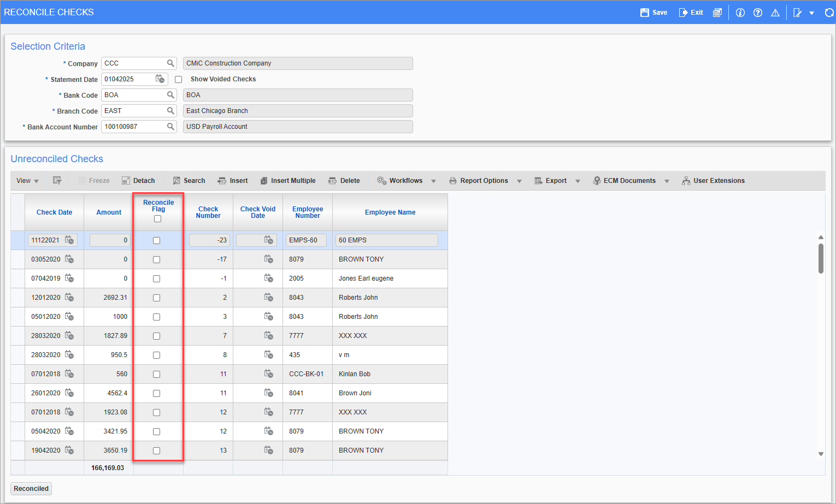Click the Company input field CCC
Viewport: 836px width, 504px height.
tap(134, 63)
